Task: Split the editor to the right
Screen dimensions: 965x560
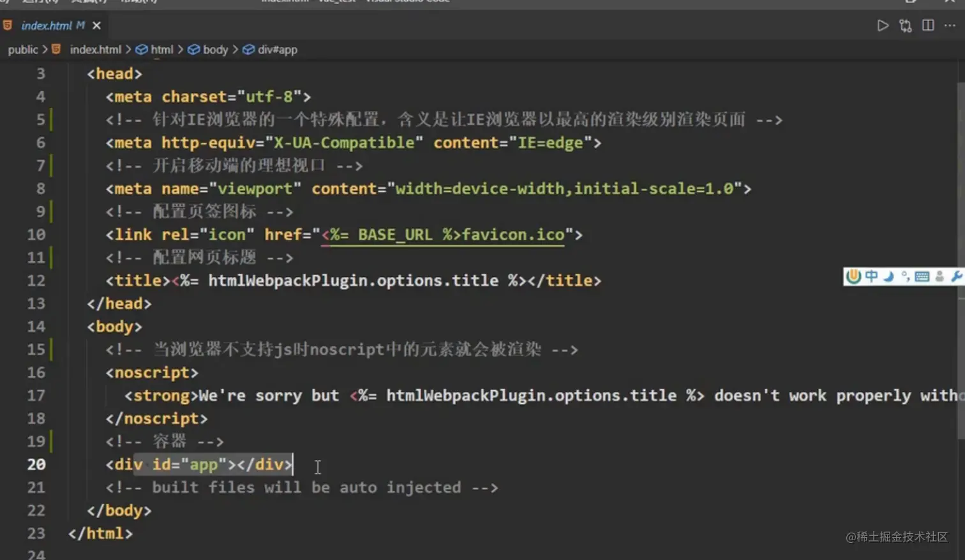Action: pos(928,26)
